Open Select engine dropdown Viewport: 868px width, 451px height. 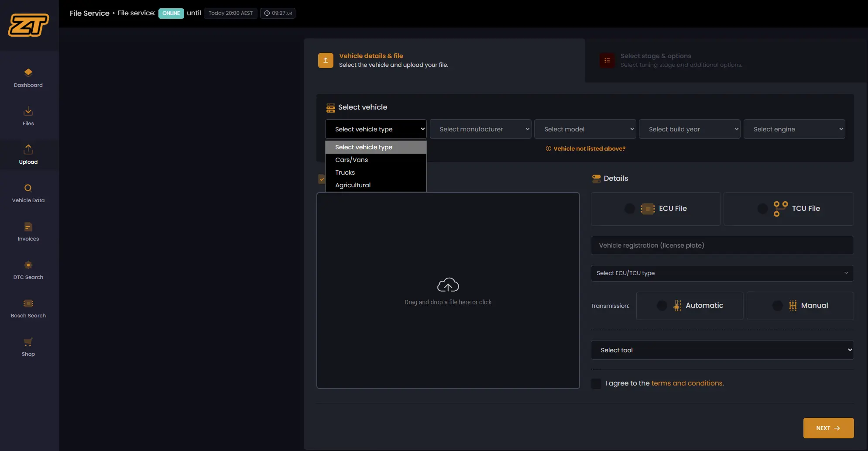tap(794, 129)
